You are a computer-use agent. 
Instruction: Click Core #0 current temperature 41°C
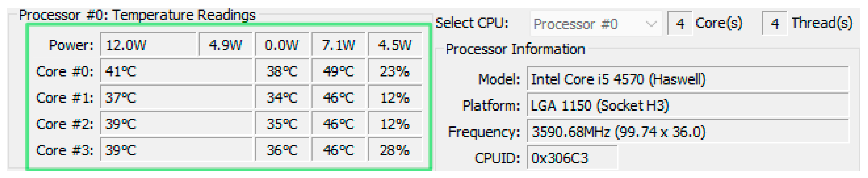click(x=176, y=71)
